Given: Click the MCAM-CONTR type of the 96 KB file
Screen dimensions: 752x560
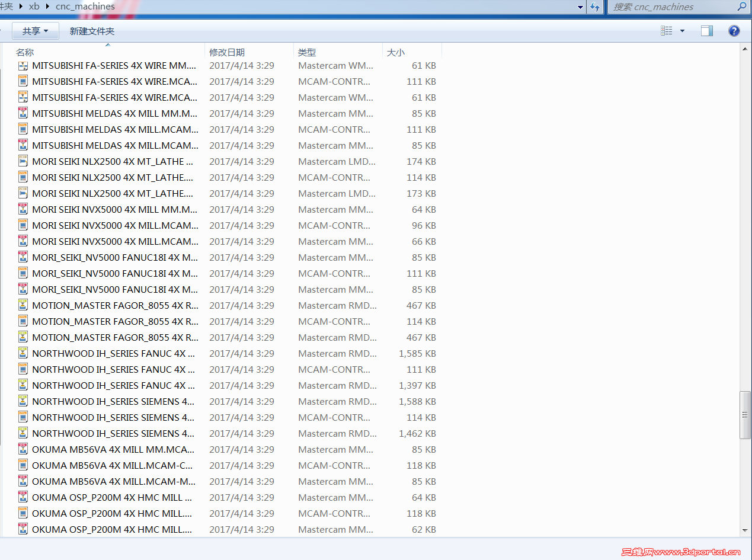Looking at the screenshot, I should 334,225.
